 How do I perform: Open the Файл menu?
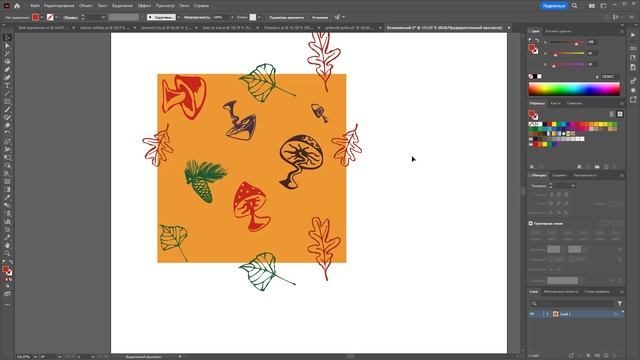[x=35, y=6]
